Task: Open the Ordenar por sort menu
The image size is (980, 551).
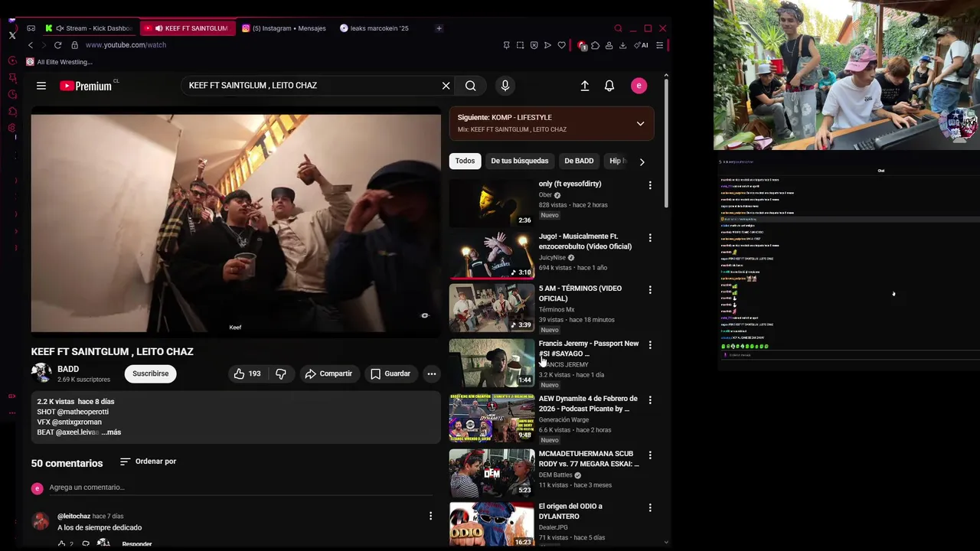Action: (x=149, y=461)
